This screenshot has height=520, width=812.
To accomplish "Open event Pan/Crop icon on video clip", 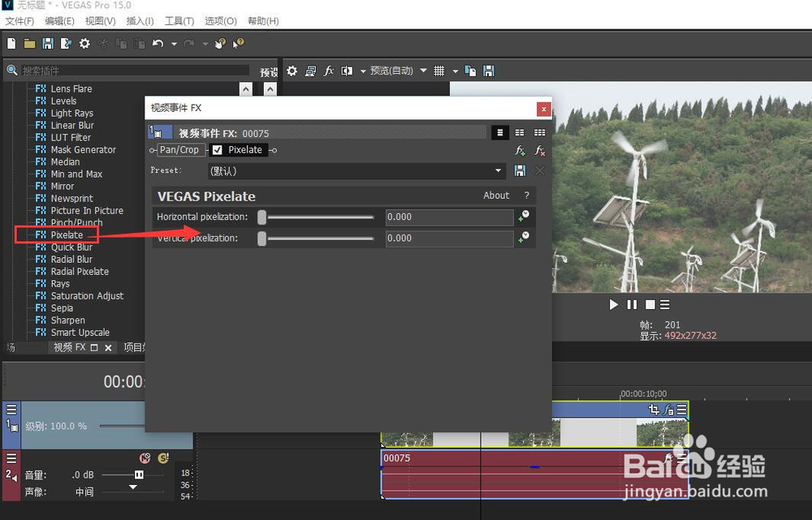I will pos(654,410).
